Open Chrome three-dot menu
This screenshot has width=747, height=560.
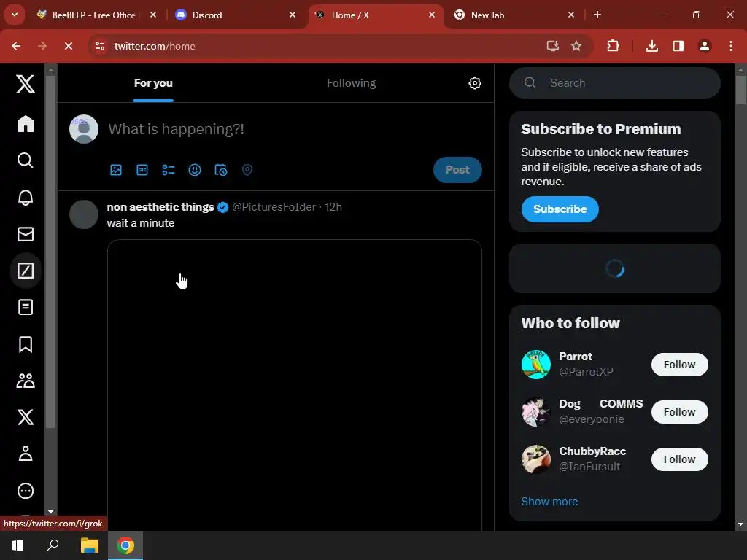[730, 46]
